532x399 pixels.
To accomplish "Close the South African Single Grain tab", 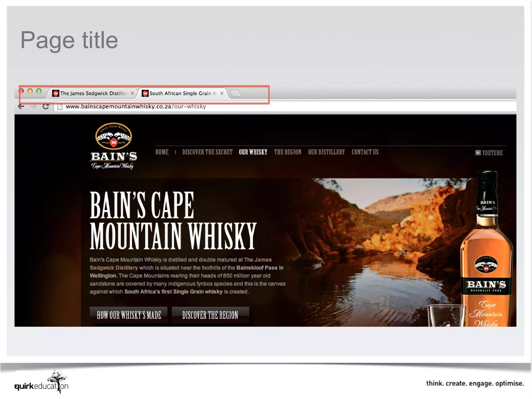I will (222, 93).
